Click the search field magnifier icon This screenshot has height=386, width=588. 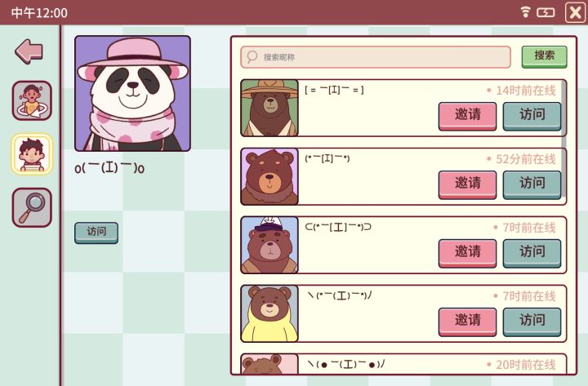pyautogui.click(x=252, y=57)
